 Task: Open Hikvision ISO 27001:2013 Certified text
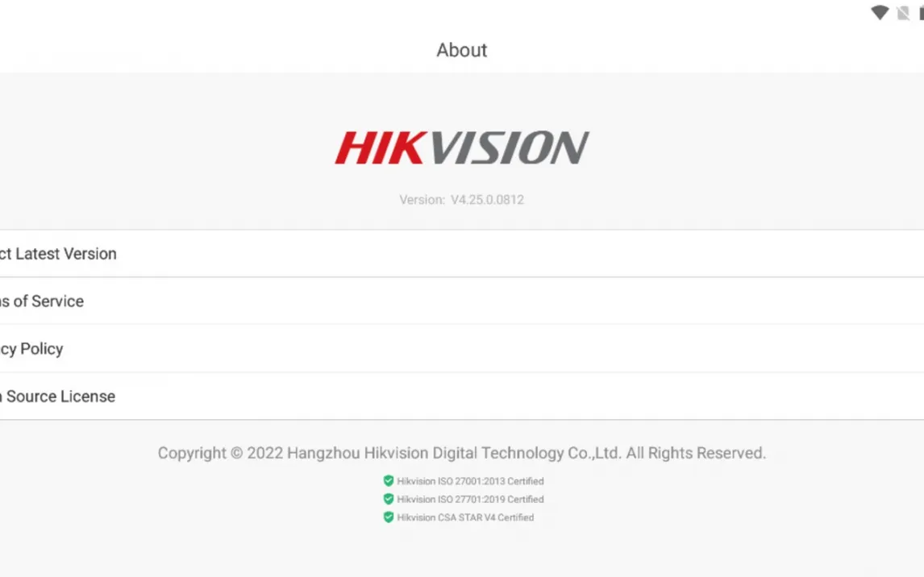(x=470, y=481)
